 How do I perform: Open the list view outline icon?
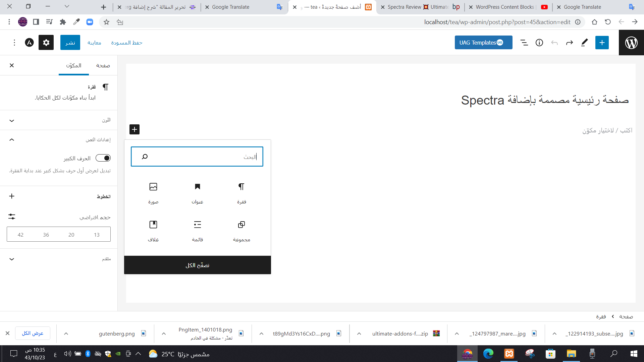524,43
